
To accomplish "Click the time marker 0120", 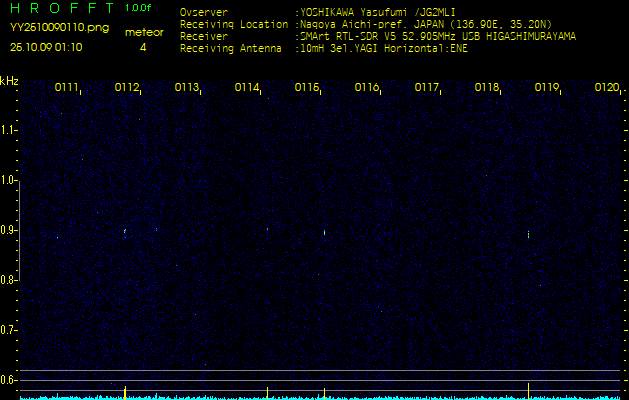I will tap(607, 87).
